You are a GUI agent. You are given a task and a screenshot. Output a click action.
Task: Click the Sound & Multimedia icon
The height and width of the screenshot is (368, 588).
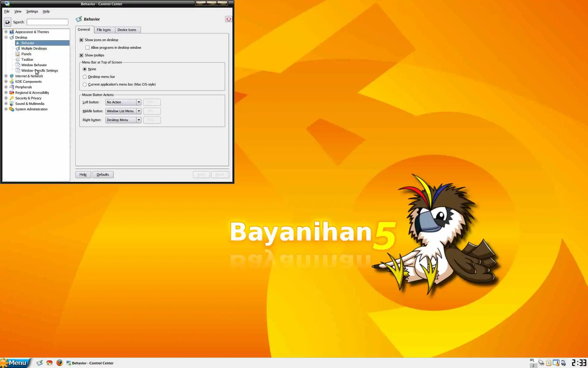click(x=12, y=104)
